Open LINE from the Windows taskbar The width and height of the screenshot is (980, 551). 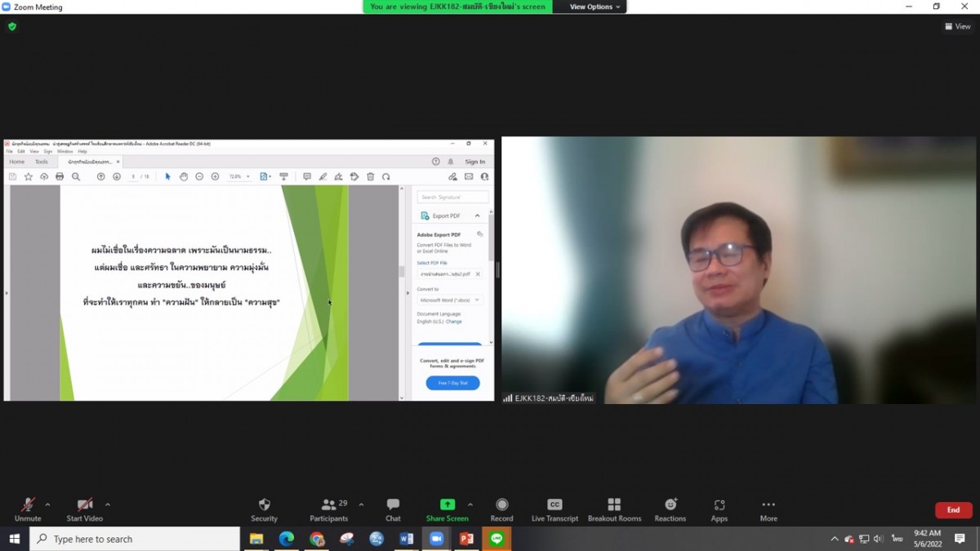coord(497,539)
